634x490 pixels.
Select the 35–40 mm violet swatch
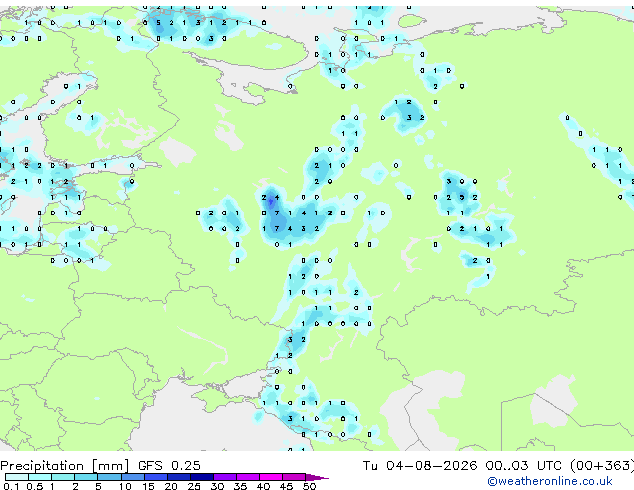(x=248, y=477)
